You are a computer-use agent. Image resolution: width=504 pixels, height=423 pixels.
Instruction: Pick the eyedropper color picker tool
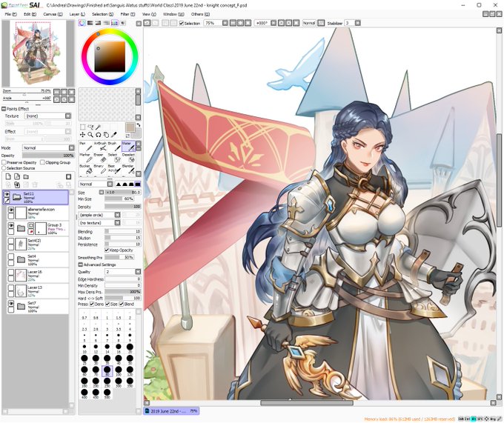pyautogui.click(x=114, y=135)
